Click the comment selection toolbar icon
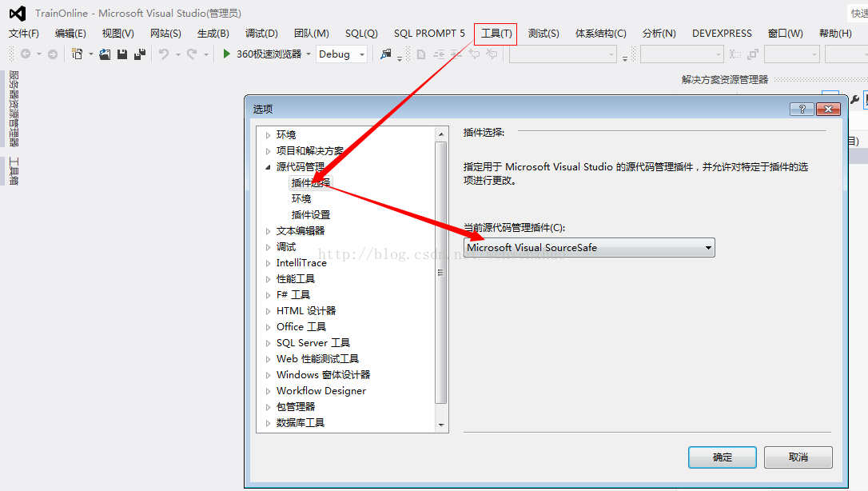 point(474,54)
